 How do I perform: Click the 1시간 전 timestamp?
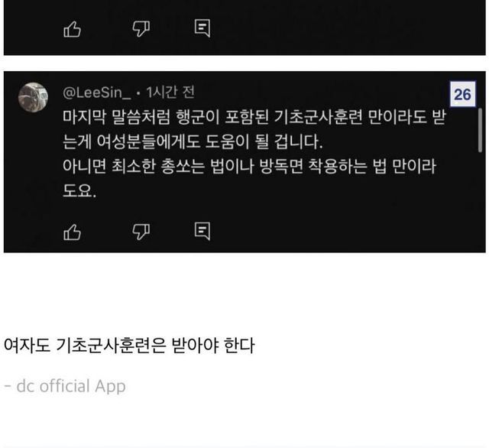pyautogui.click(x=170, y=93)
